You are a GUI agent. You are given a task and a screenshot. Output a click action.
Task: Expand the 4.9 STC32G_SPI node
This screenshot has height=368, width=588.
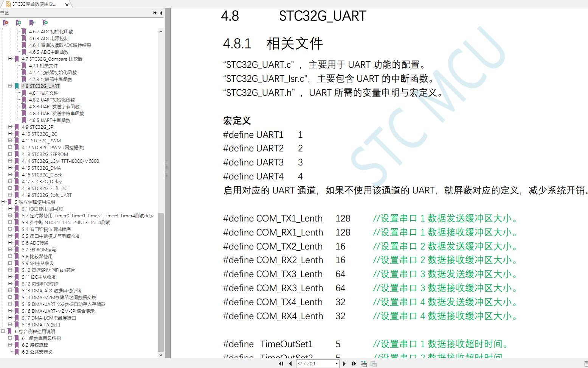(x=10, y=127)
